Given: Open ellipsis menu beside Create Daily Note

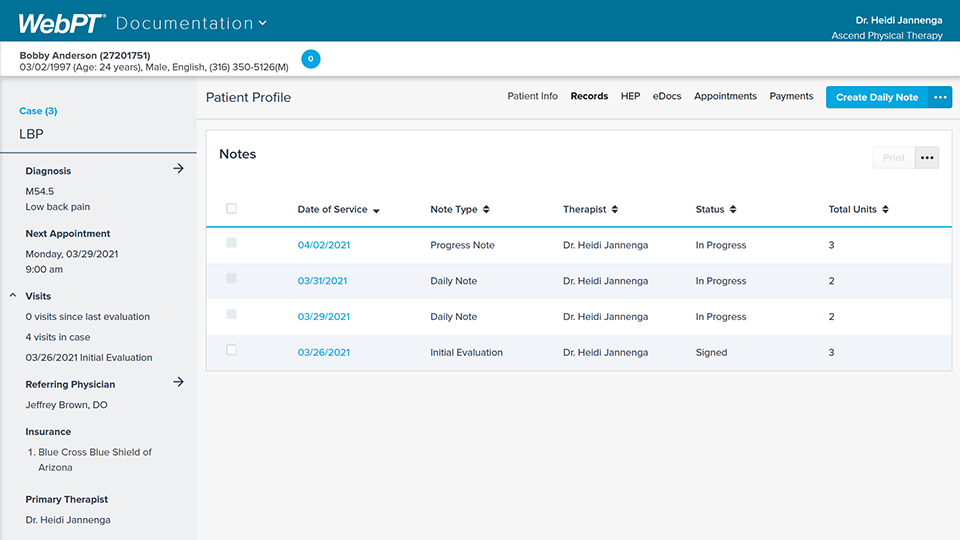Looking at the screenshot, I should 939,97.
